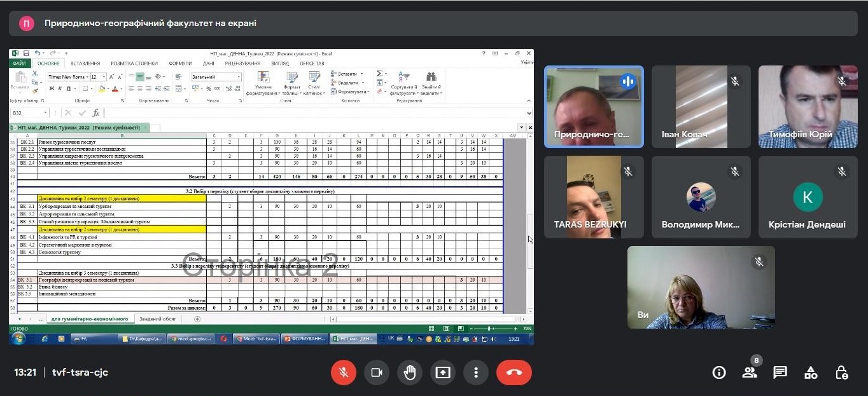Open meeting details info icon

[719, 372]
